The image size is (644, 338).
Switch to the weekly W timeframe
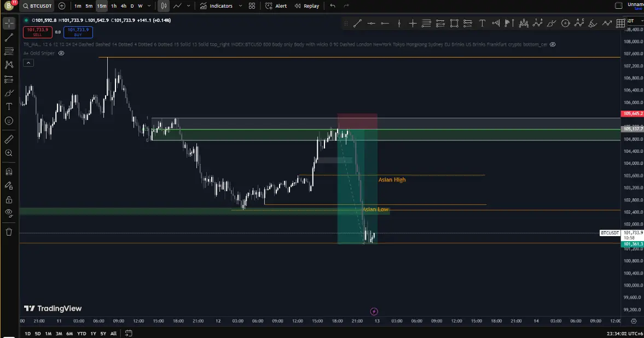tap(140, 6)
